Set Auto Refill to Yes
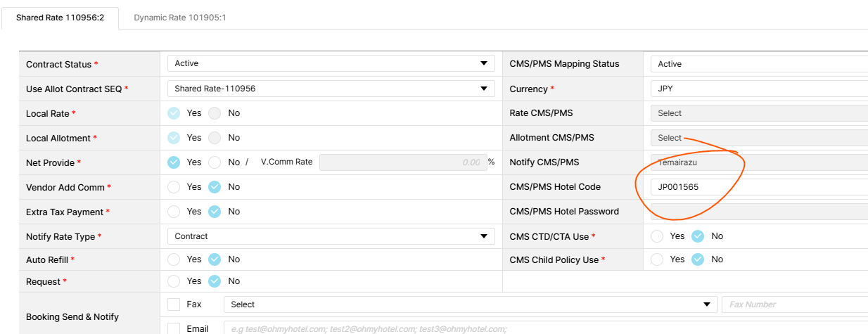The height and width of the screenshot is (334, 868). tap(174, 259)
